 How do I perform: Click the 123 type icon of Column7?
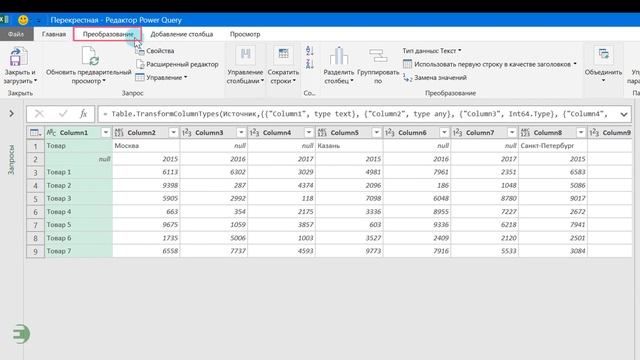tap(458, 132)
